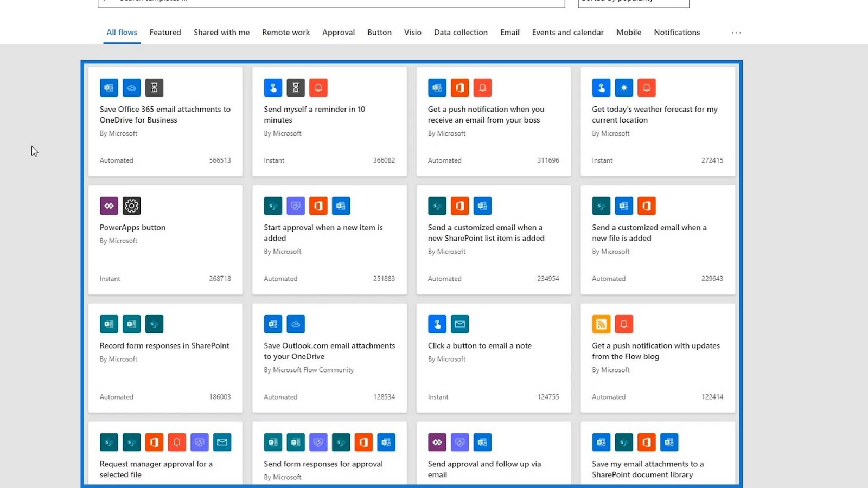Image resolution: width=868 pixels, height=488 pixels.
Task: Click the mail envelope icon on Request manager approval card
Action: tap(222, 442)
